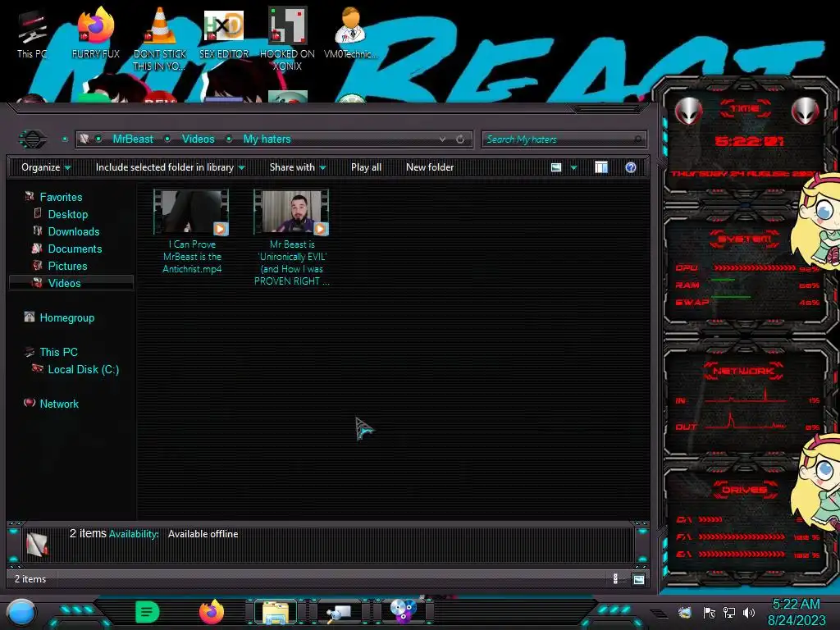Screen dimensions: 840x630
Task: Click the back navigation button in Explorer
Action: tap(33, 139)
